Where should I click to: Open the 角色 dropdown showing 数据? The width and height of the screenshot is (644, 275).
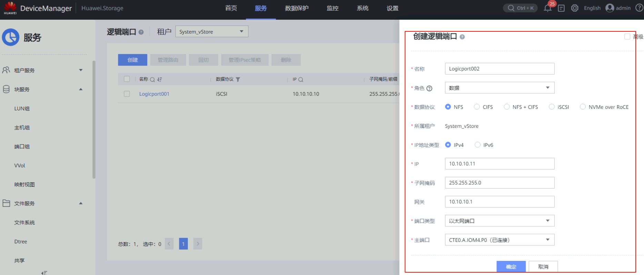coord(500,88)
